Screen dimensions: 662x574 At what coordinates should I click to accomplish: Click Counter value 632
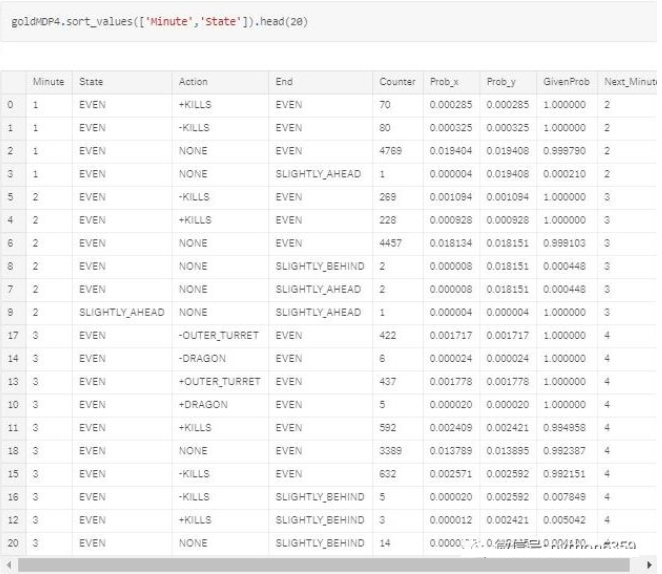coord(387,474)
